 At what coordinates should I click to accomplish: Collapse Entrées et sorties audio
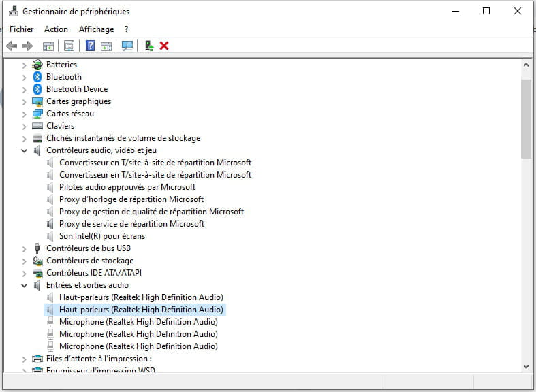pos(24,285)
